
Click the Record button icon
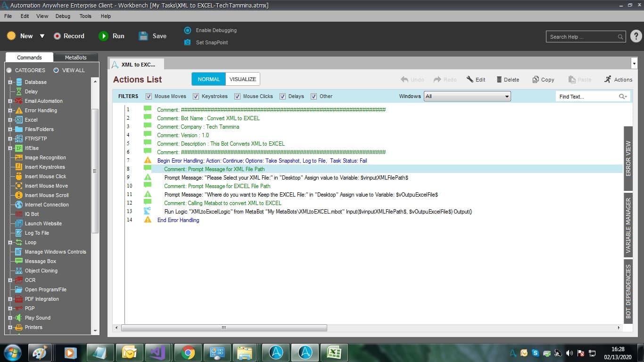click(57, 36)
